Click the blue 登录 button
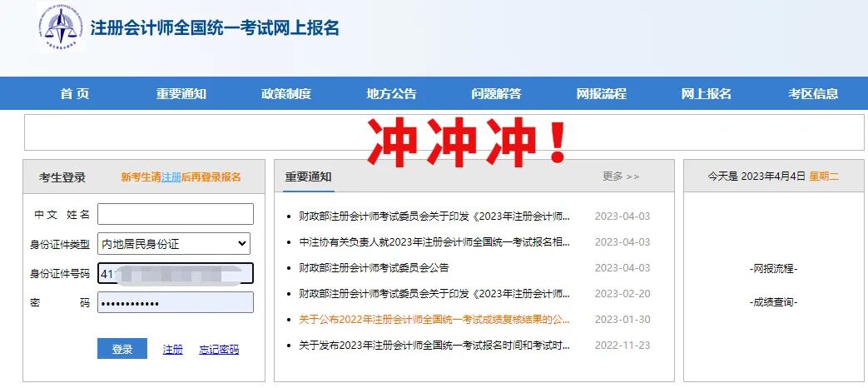The image size is (868, 388). point(122,349)
